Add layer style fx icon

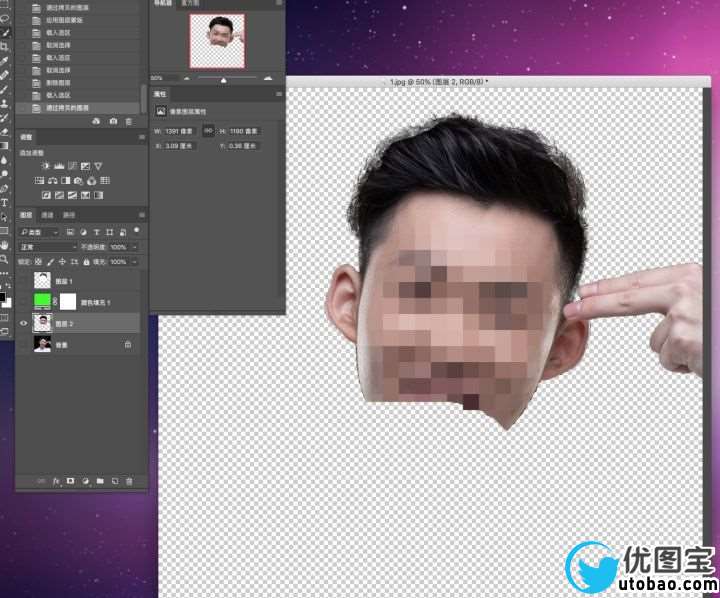coord(56,481)
